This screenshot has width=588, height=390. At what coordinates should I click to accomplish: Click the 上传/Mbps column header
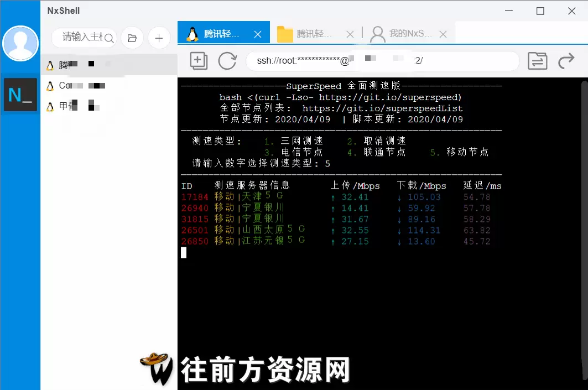[355, 185]
